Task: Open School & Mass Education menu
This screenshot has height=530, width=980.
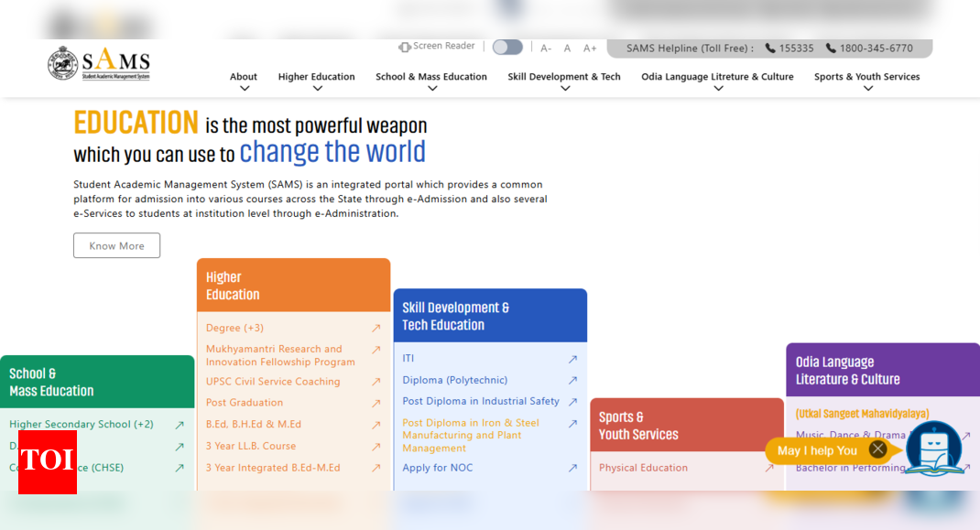Action: [431, 76]
